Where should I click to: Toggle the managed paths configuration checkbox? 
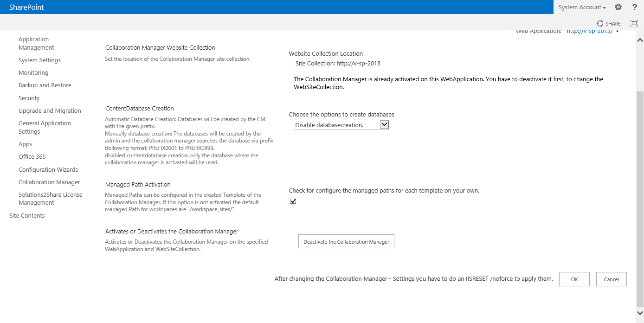[x=293, y=201]
